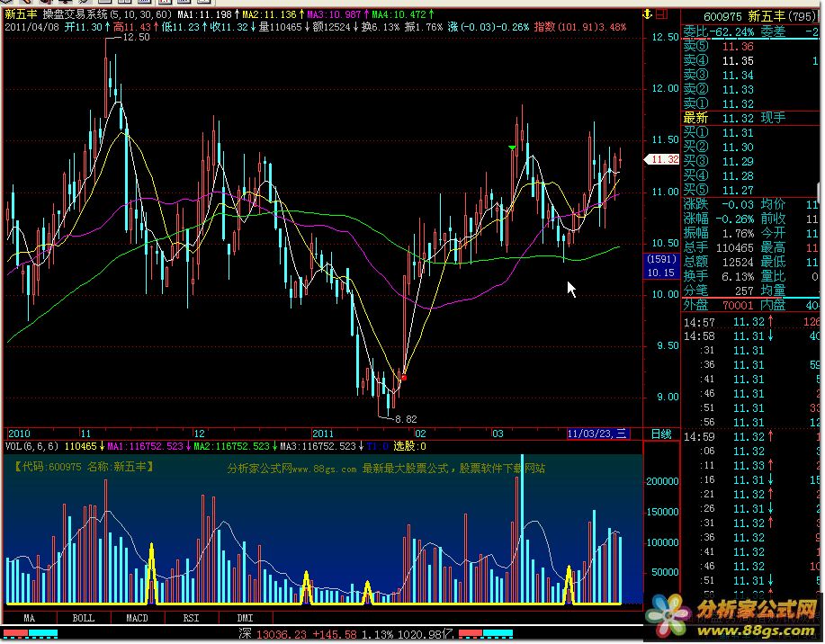825x644 pixels.
Task: Click the highlighted date label 11/03/23,三
Action: tap(597, 434)
